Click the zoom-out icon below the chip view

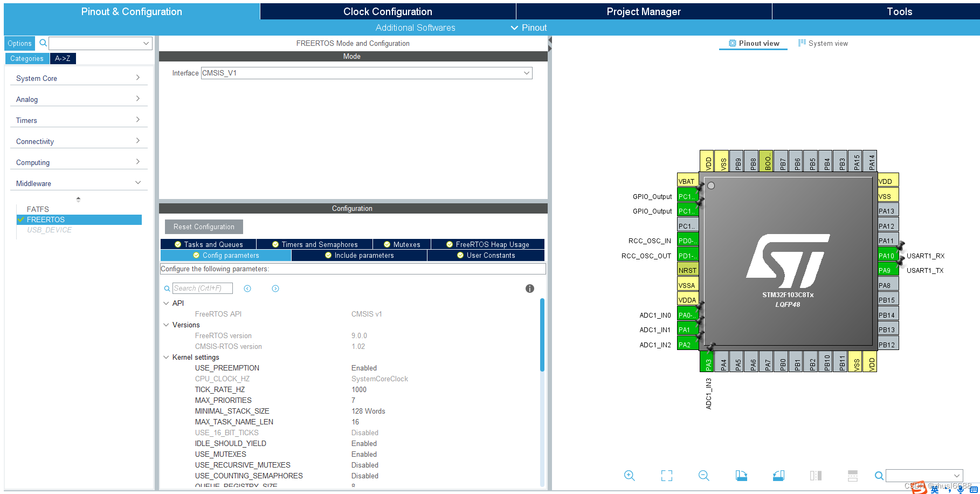[703, 476]
